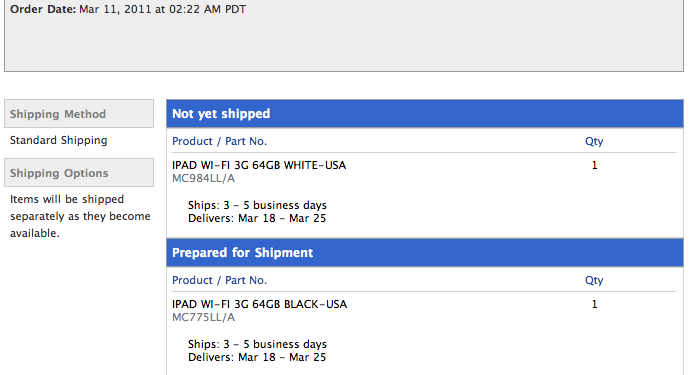Image resolution: width=691 pixels, height=375 pixels.
Task: Click first Product / Part No. column header
Action: [x=219, y=141]
